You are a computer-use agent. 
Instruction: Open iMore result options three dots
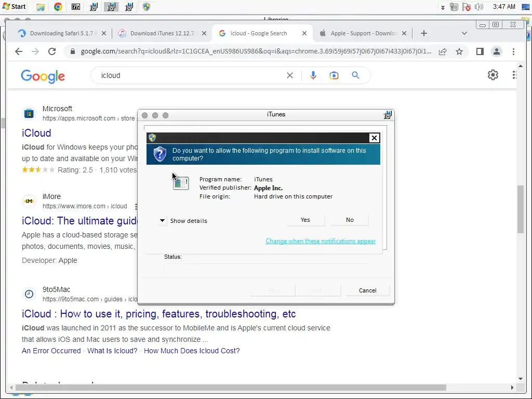tap(136, 206)
